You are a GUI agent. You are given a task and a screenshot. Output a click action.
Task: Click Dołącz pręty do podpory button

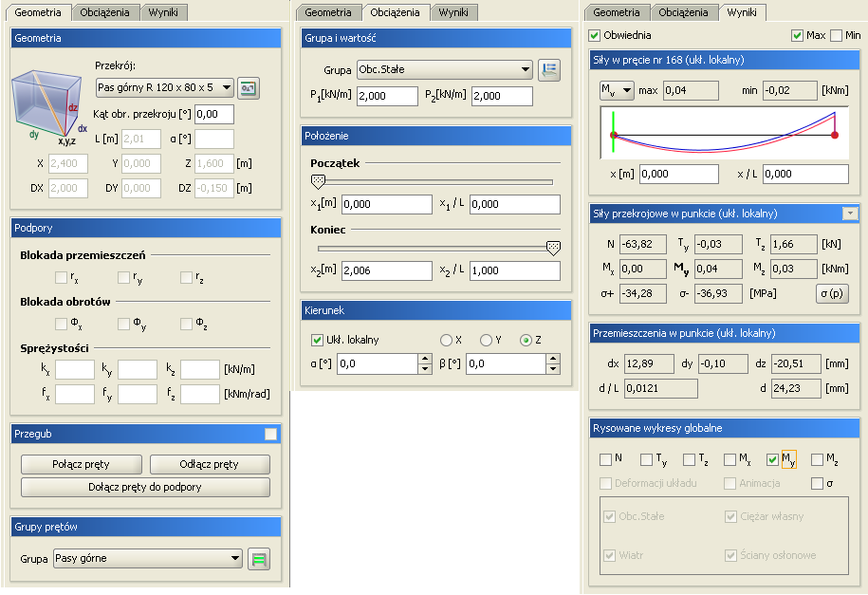tap(145, 487)
